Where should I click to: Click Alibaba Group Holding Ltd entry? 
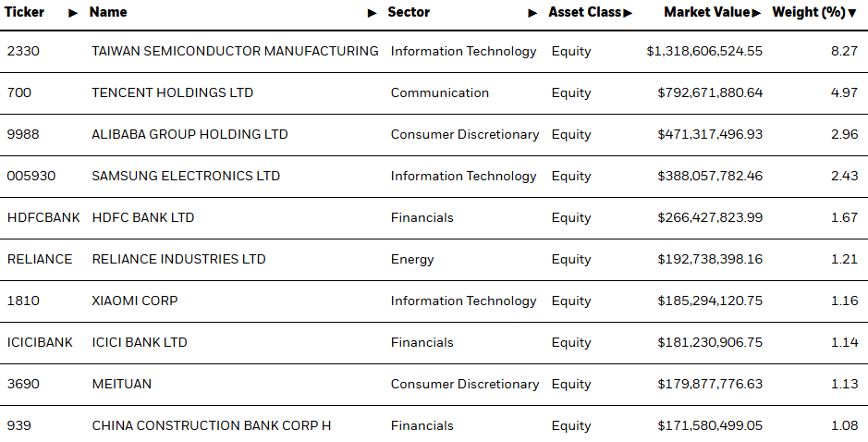(189, 135)
